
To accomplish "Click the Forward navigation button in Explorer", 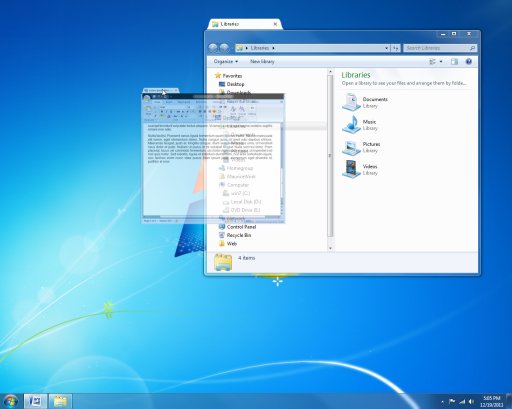I will click(224, 48).
